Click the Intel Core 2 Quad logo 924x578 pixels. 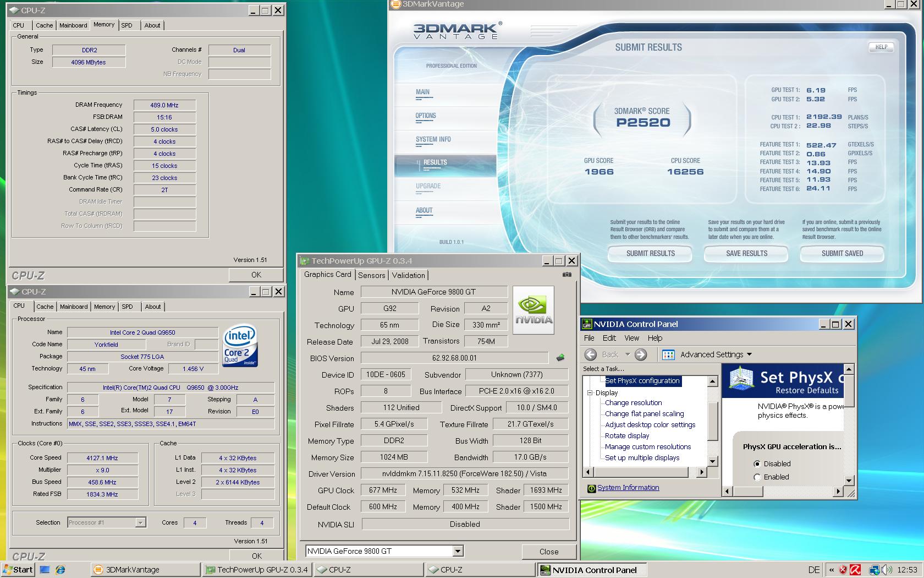click(240, 346)
